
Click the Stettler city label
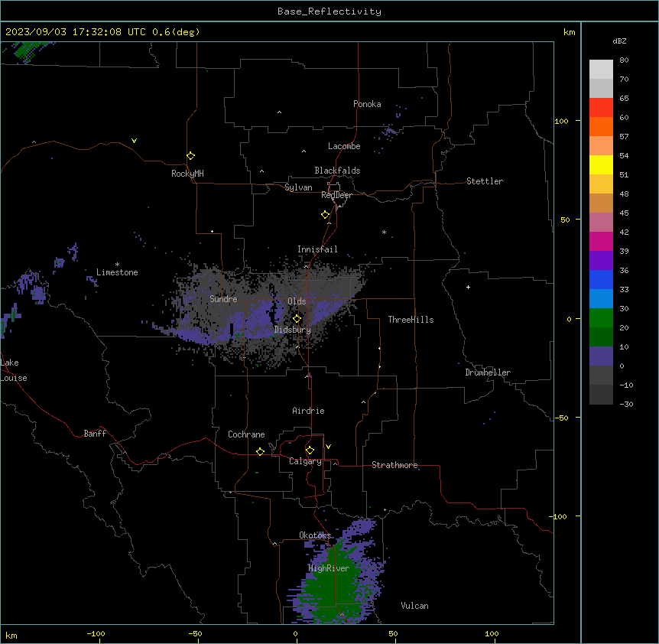tap(485, 181)
